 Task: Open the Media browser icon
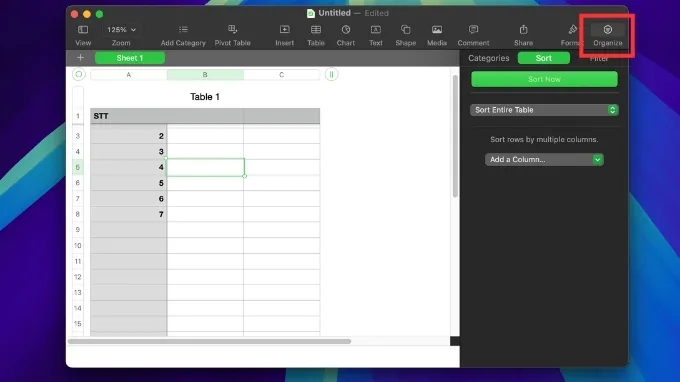click(437, 29)
